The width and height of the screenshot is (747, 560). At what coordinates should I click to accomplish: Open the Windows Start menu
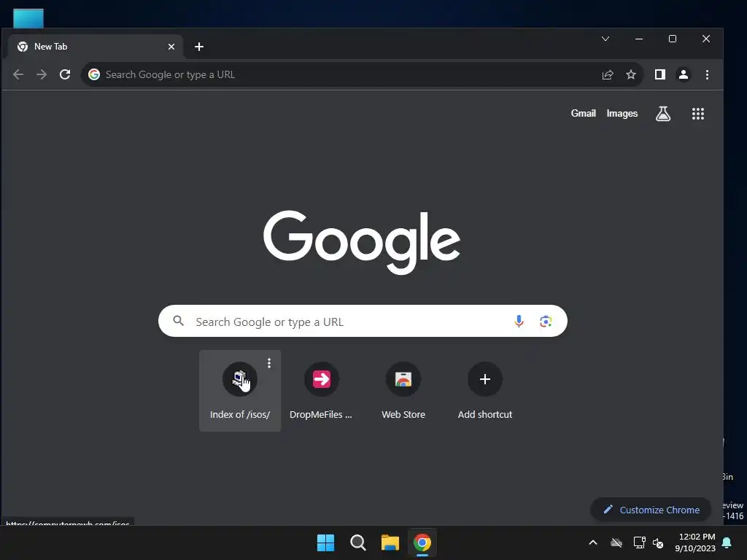click(325, 542)
